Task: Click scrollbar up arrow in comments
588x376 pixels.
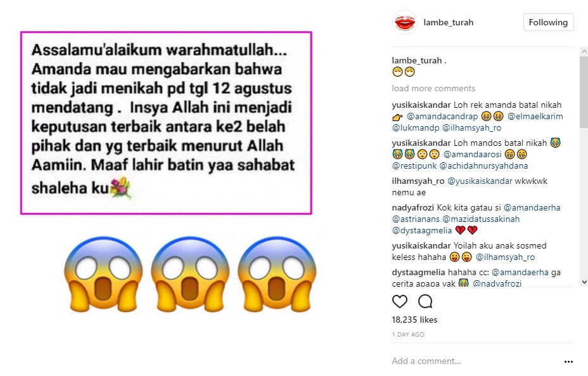Action: point(584,51)
